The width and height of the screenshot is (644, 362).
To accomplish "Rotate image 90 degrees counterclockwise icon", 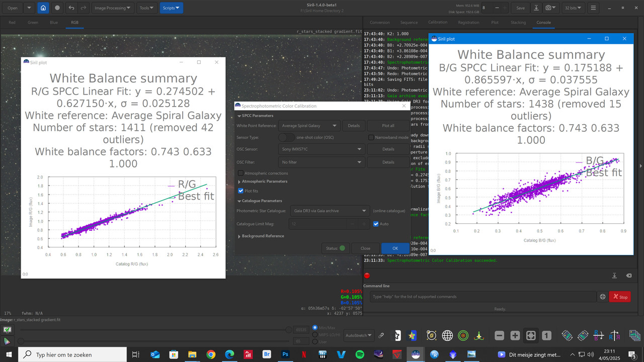I will coord(567,335).
